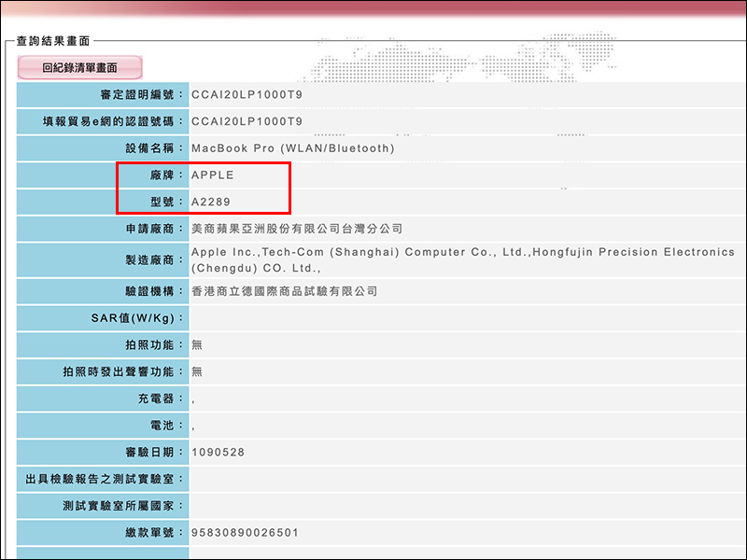This screenshot has height=560, width=747.
Task: Click the 廠牌 label
Action: [167, 175]
